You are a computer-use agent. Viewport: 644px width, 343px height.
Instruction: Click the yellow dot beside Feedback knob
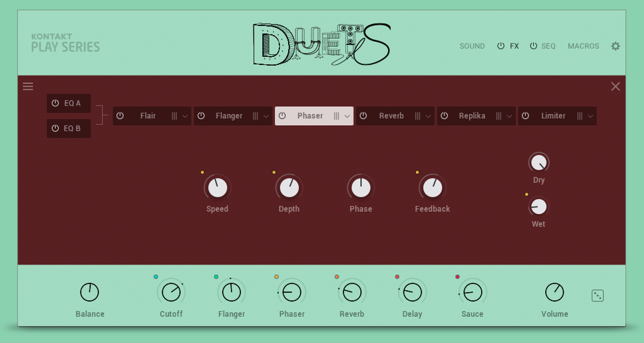coord(417,172)
